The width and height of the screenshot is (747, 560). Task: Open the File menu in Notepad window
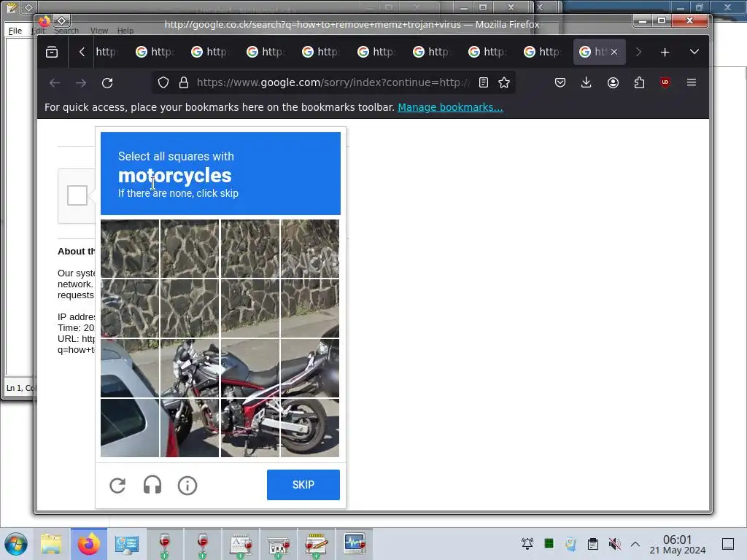(x=15, y=31)
